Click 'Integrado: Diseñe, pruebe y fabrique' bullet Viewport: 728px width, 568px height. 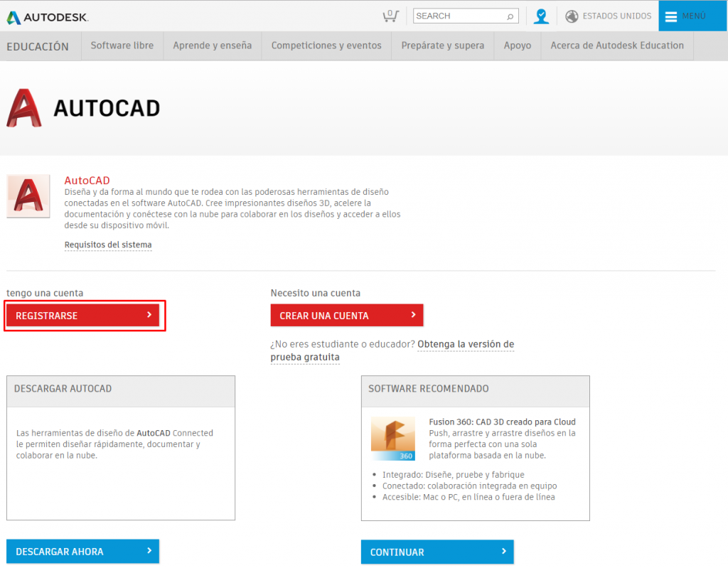pos(453,475)
